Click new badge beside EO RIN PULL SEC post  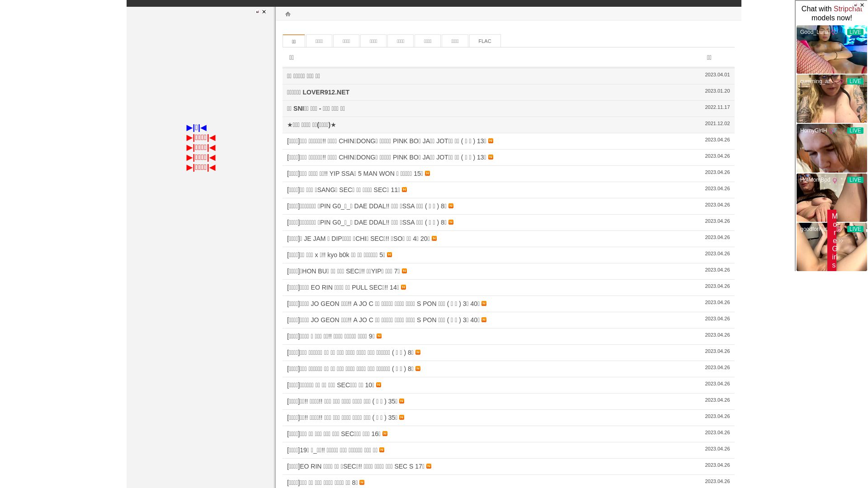click(403, 287)
